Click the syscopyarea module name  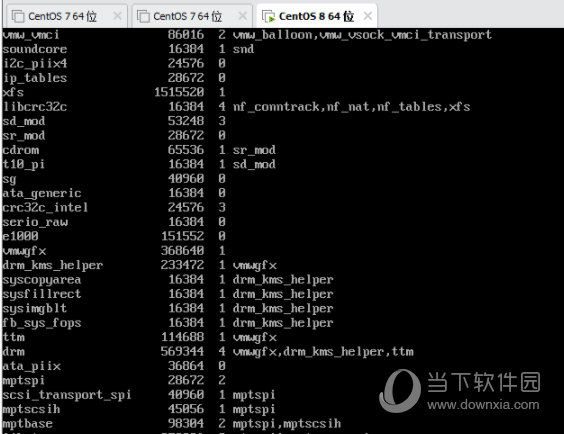42,280
